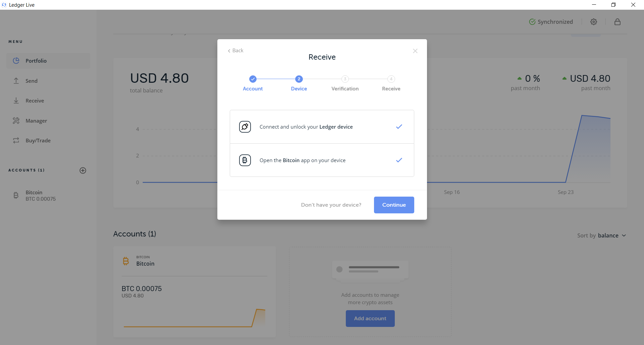Click the Sep 23 chart date label
644x345 pixels.
(566, 192)
